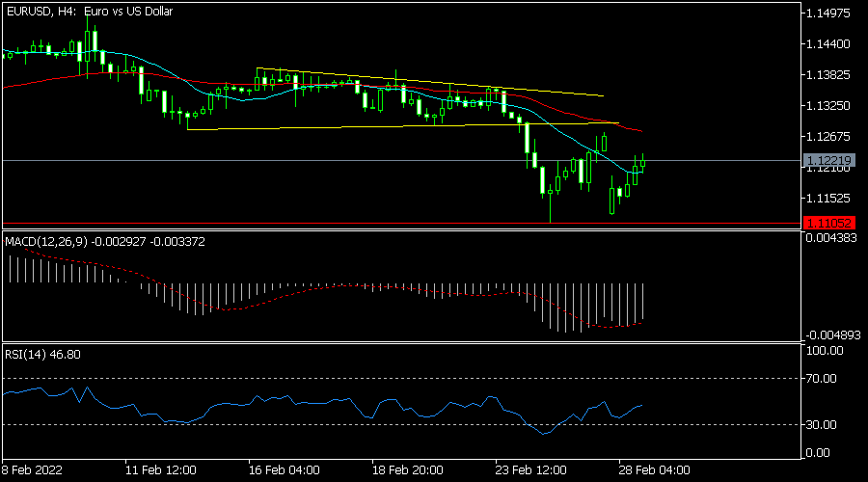The image size is (868, 482).
Task: Select the lower yellow trendline
Action: 403,126
